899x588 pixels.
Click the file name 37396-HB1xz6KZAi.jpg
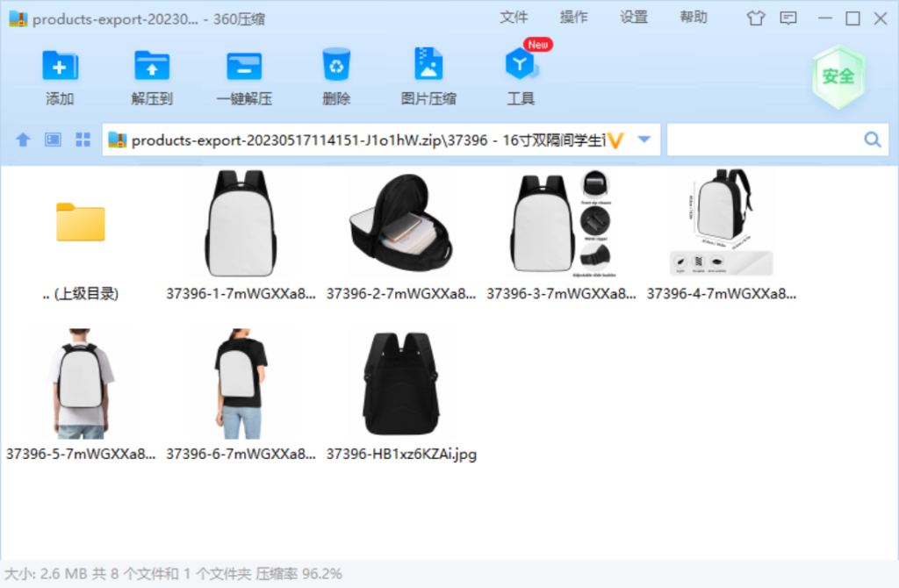coord(401,454)
